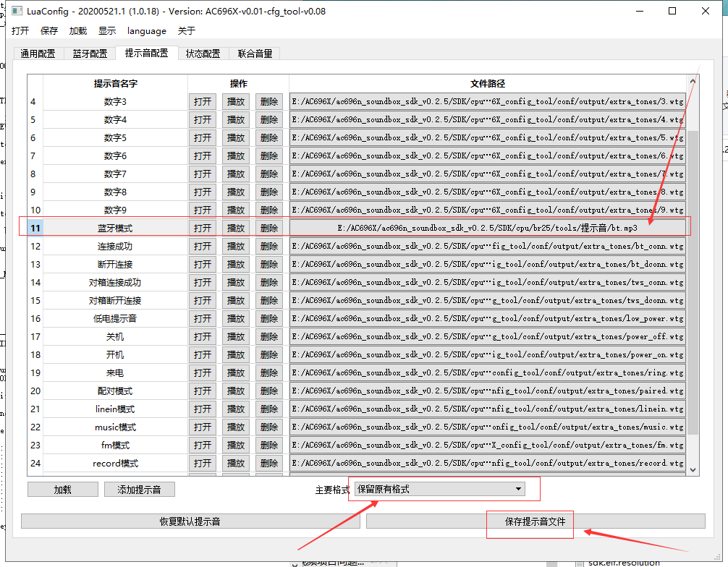Delete the 来电 prompt tone
Viewport: 728px width, 567px height.
[269, 372]
